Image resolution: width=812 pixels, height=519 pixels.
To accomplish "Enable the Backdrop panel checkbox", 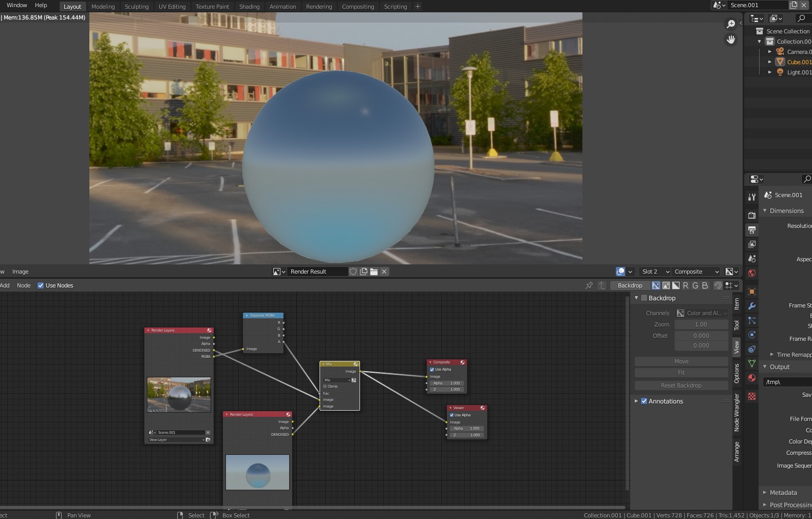I will (x=644, y=298).
